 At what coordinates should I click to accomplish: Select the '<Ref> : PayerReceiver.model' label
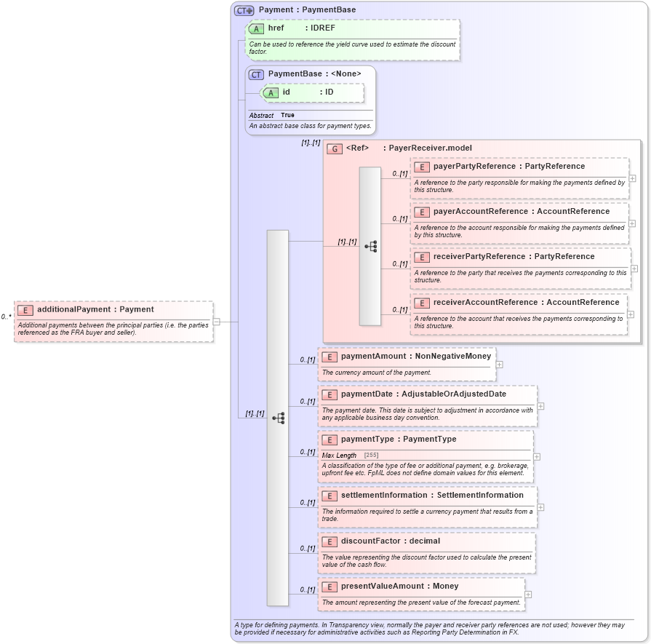pyautogui.click(x=409, y=148)
